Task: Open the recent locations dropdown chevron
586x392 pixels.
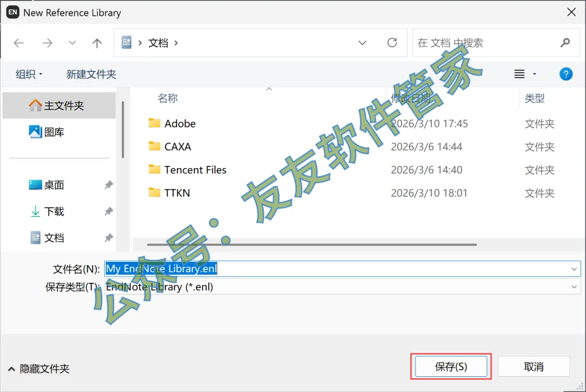Action: pyautogui.click(x=72, y=43)
